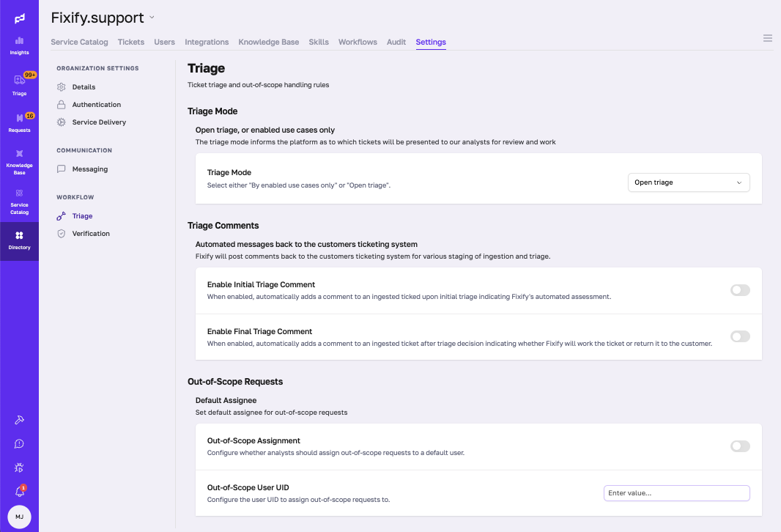Open the hamburger menu at top right

coord(767,38)
